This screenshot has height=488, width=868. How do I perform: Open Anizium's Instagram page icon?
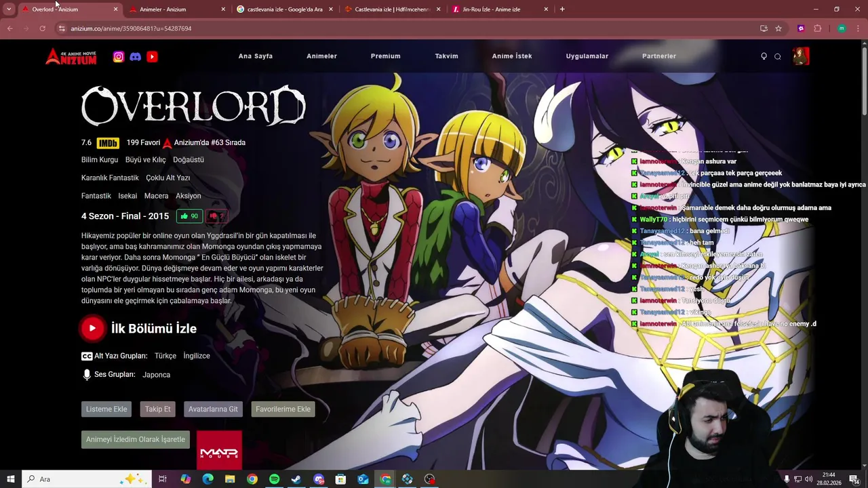click(x=119, y=57)
